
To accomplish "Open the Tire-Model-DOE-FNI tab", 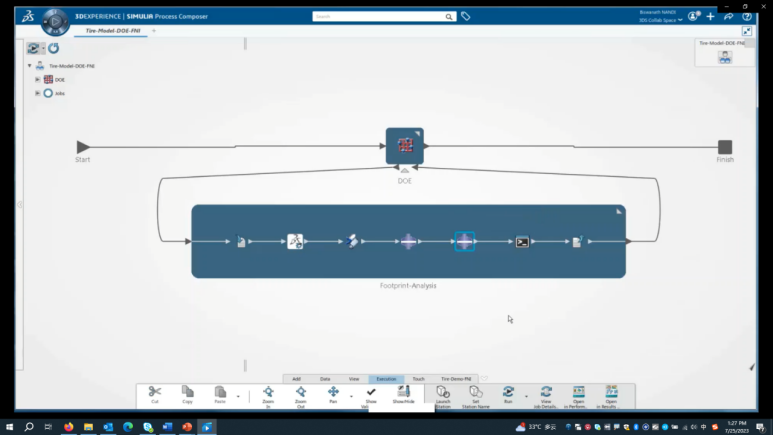I will 109,31.
